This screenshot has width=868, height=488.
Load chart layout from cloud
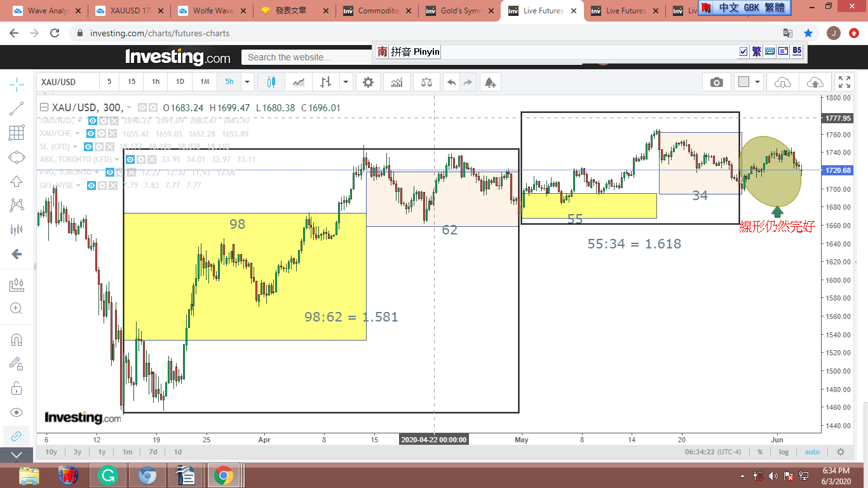point(783,82)
